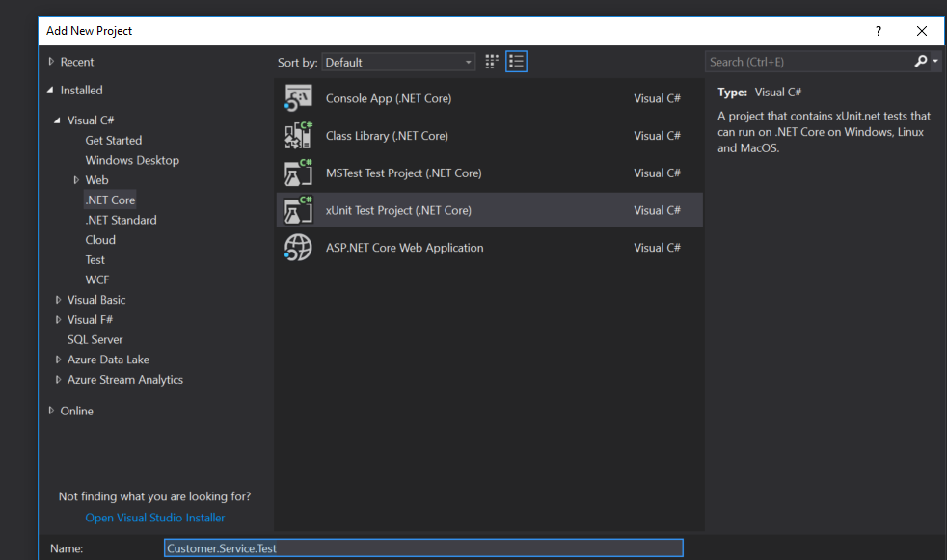Open Visual Studio Installer link

[154, 518]
